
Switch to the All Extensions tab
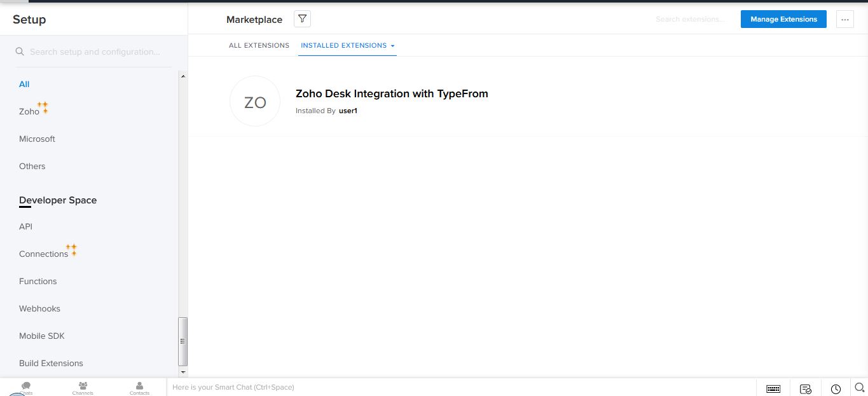click(259, 46)
